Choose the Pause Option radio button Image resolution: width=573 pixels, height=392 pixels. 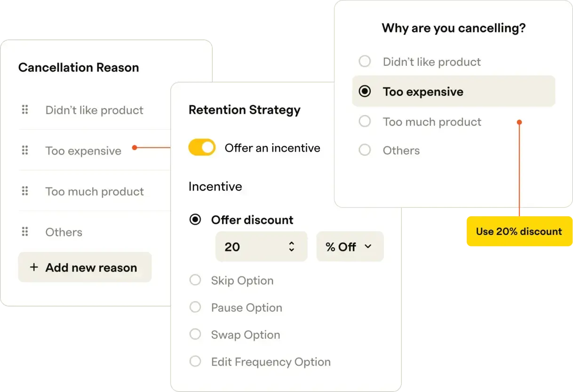[x=195, y=307]
